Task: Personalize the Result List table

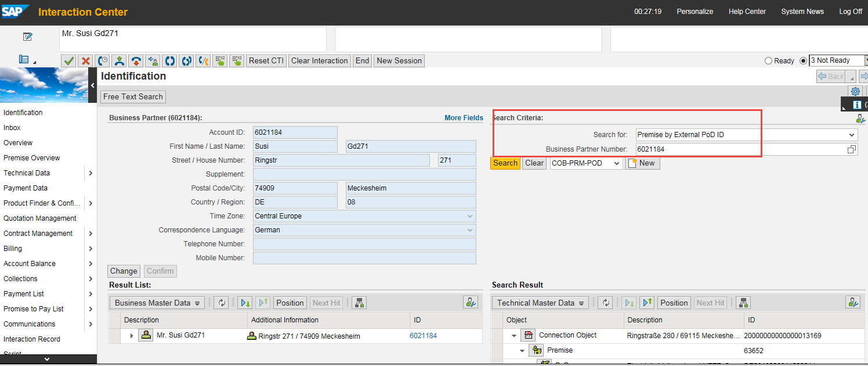Action: pyautogui.click(x=471, y=303)
